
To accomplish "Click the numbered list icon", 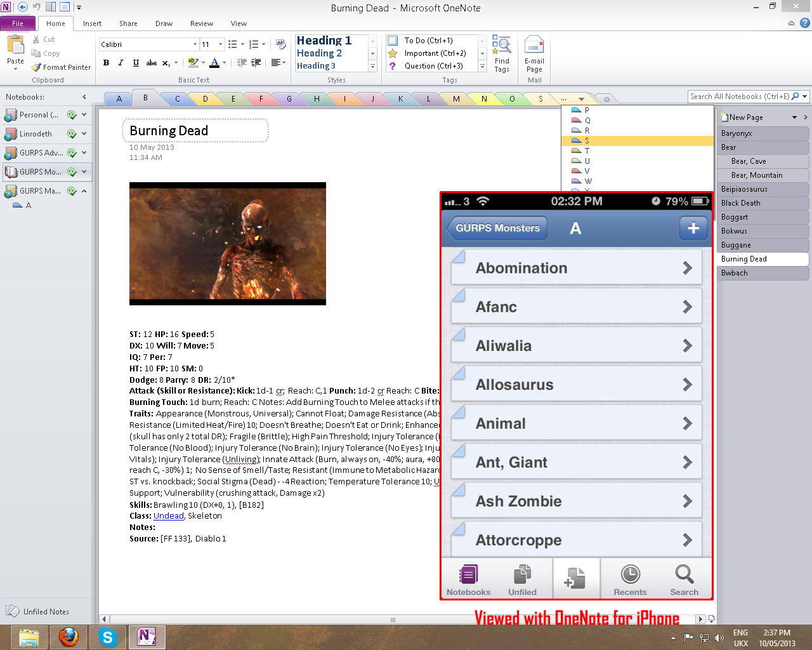I will coord(254,44).
